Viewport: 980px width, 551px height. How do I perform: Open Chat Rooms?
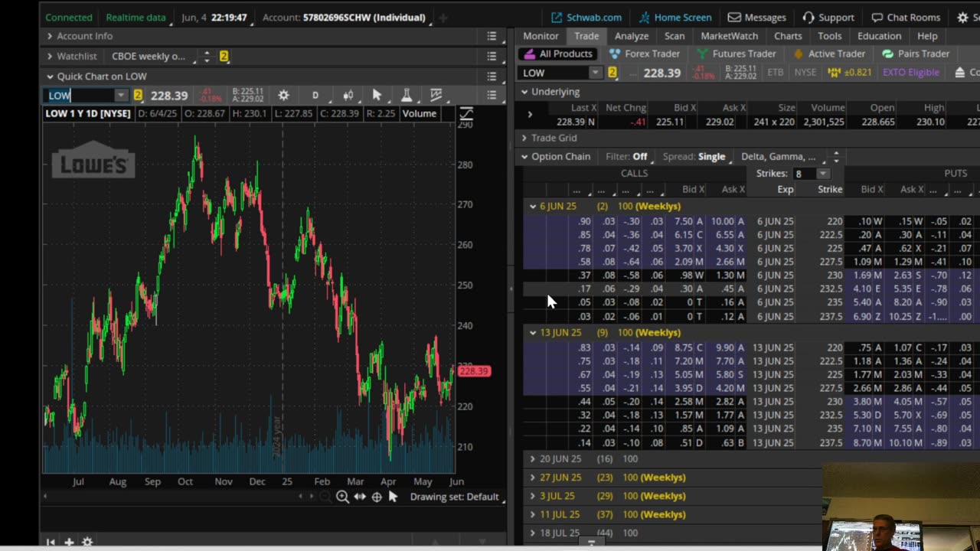(905, 17)
